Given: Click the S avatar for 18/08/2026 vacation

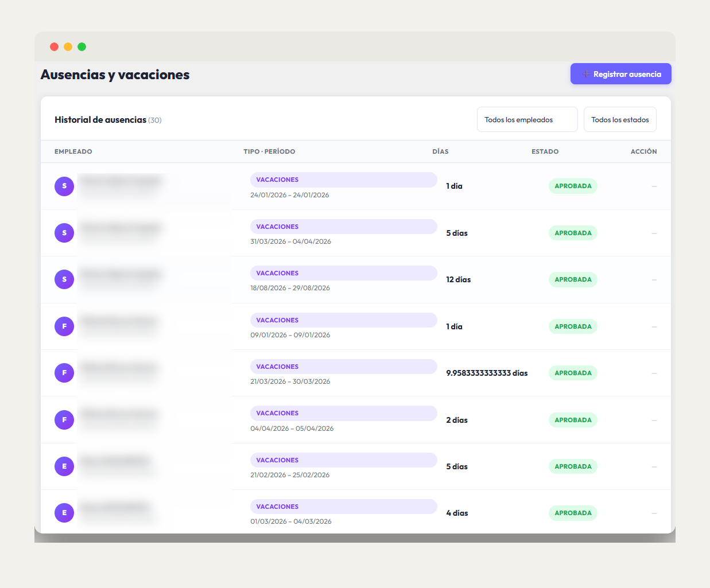Looking at the screenshot, I should 64,279.
